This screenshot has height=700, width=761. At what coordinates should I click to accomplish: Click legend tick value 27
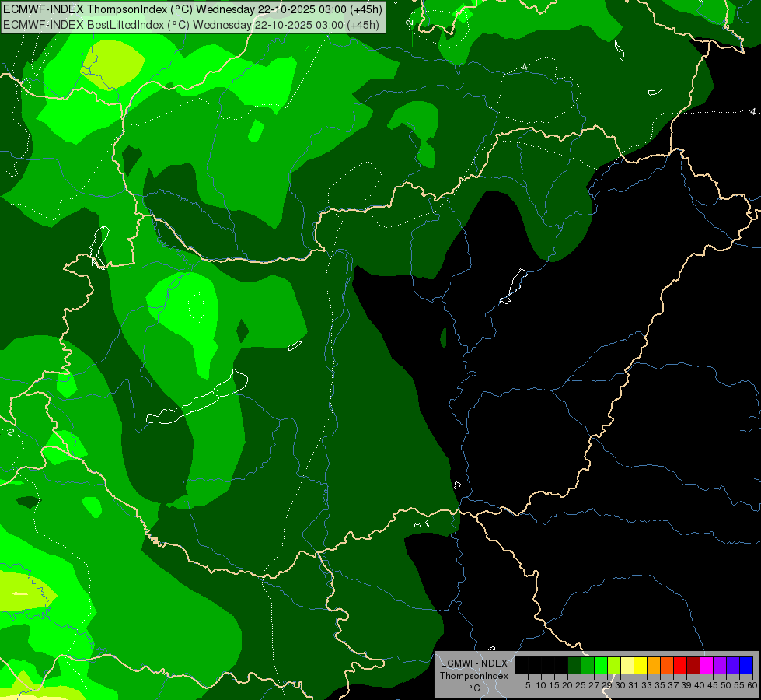pos(594,685)
